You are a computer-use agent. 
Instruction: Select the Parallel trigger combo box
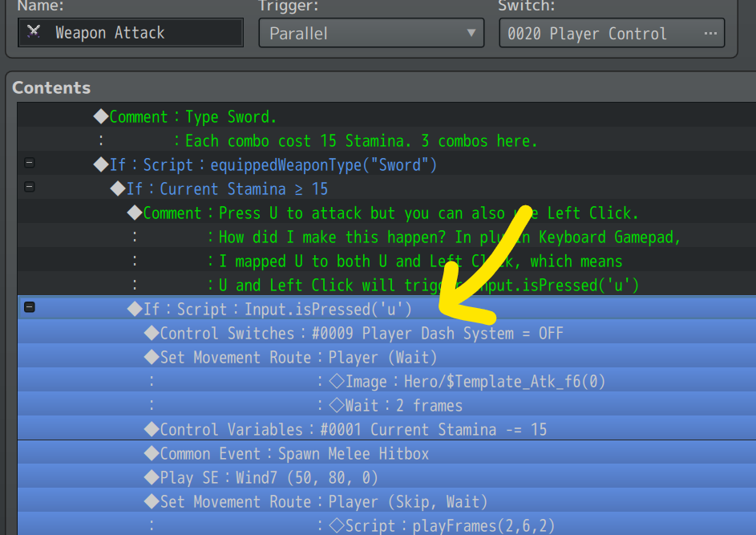(371, 33)
